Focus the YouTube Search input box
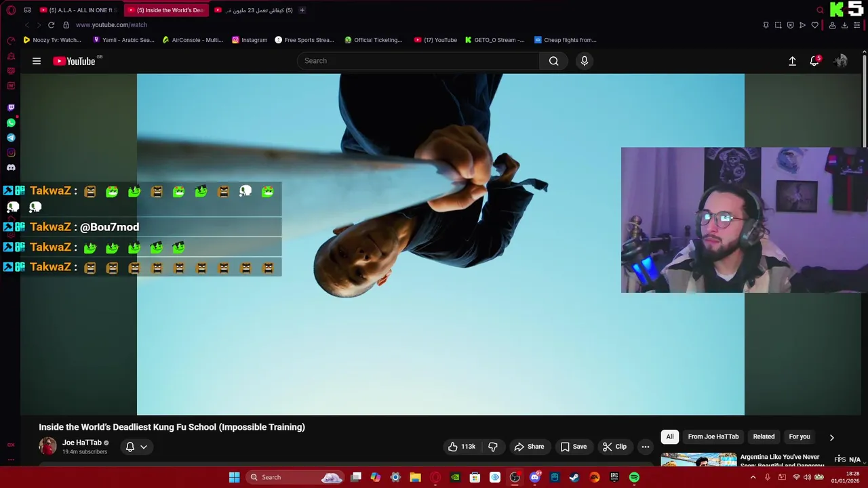The width and height of the screenshot is (868, 488). pyautogui.click(x=418, y=61)
